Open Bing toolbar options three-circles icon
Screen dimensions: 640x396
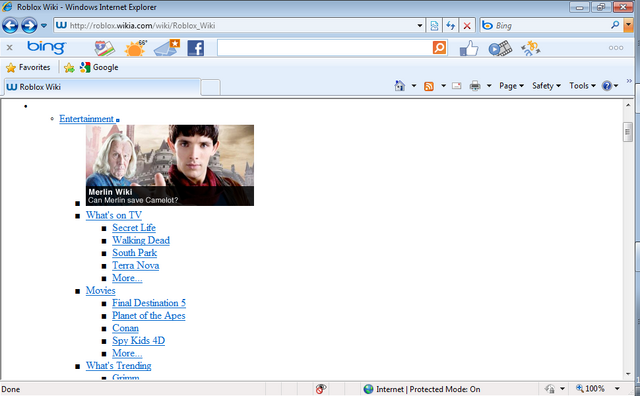(x=616, y=48)
